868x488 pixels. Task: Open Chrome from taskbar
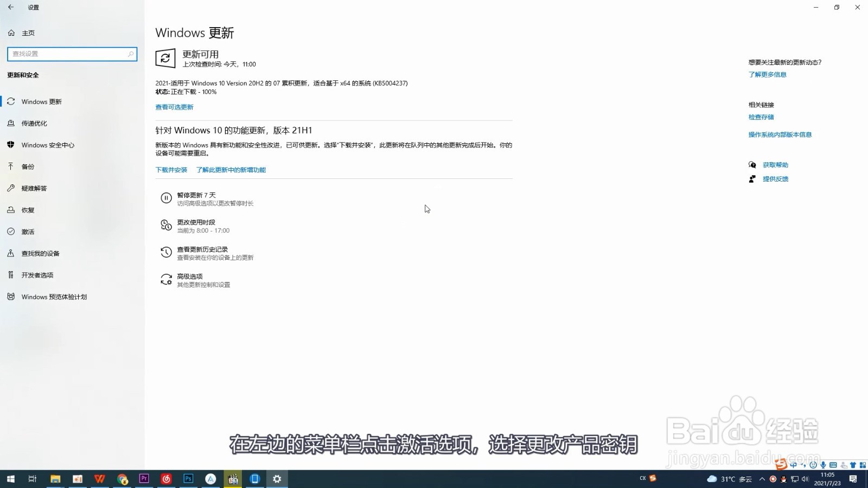pos(122,479)
